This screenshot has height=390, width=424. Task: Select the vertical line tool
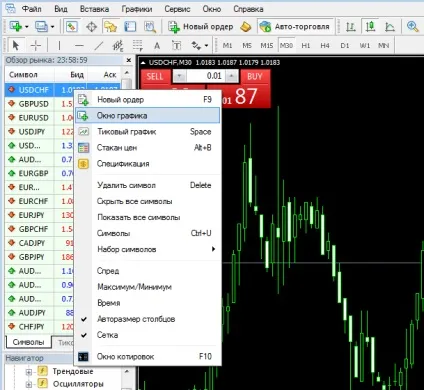point(59,45)
